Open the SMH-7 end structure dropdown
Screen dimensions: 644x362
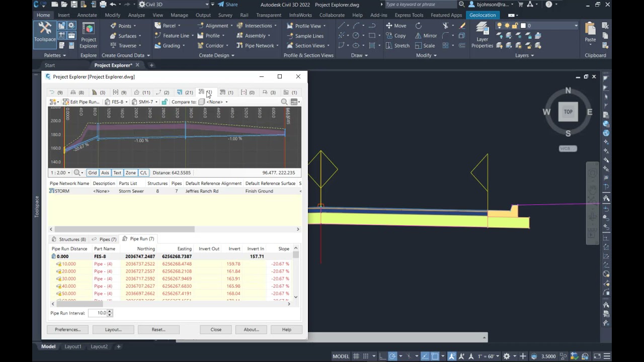point(145,102)
